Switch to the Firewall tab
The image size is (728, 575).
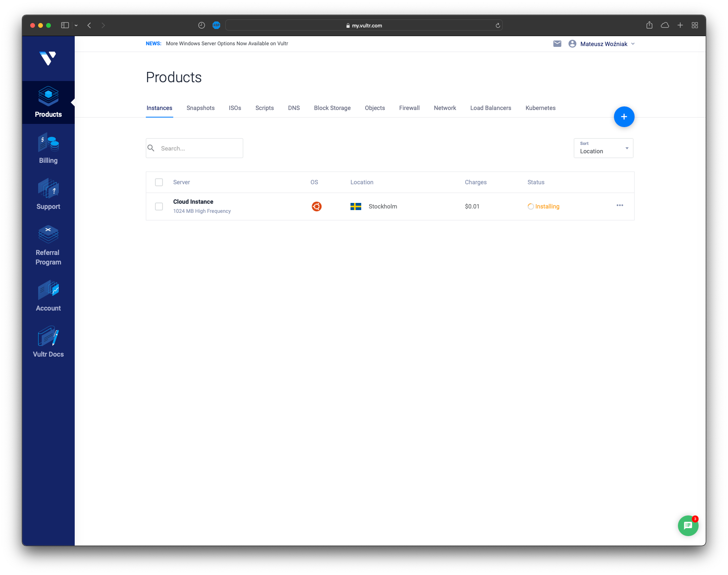click(x=409, y=108)
